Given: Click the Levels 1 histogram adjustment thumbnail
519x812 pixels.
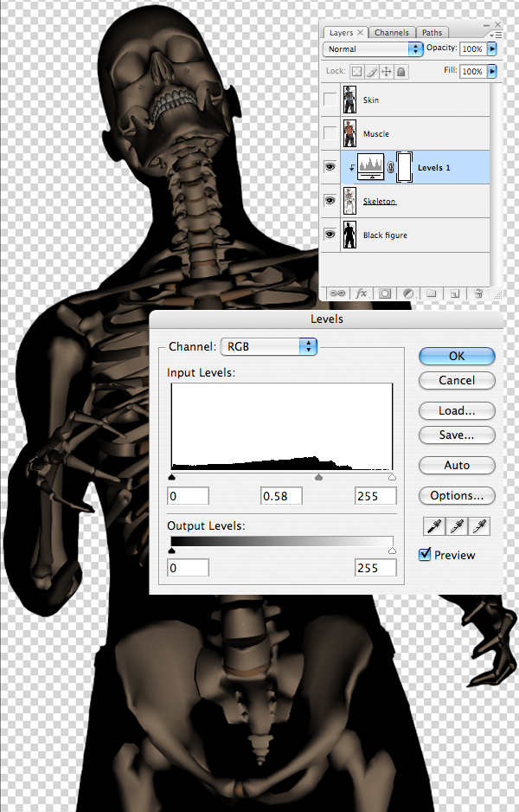Looking at the screenshot, I should 371,167.
